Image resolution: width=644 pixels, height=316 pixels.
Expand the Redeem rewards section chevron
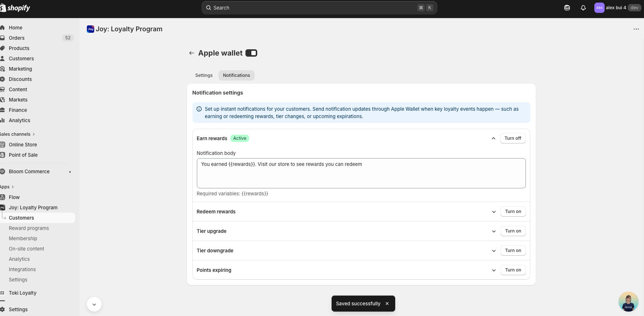coord(494,212)
